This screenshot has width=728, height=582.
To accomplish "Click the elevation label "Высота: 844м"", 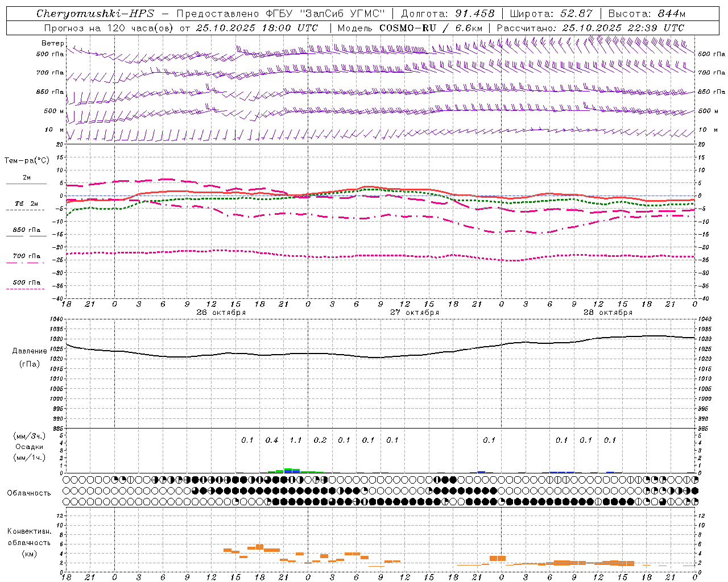I will (647, 14).
